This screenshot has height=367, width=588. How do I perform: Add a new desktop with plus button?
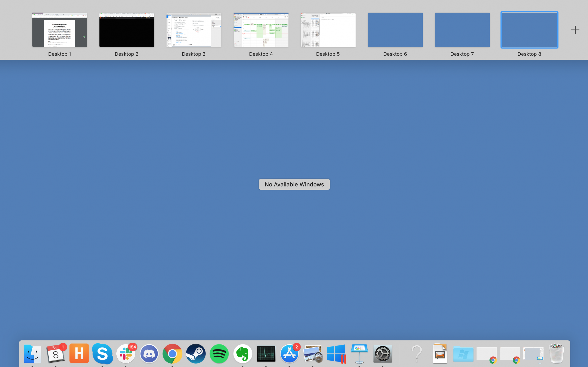coord(575,30)
